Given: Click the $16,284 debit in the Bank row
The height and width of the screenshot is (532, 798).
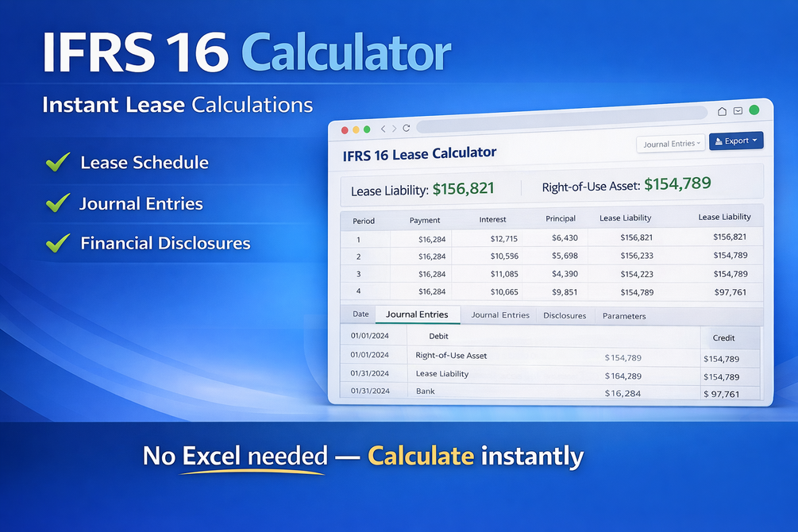Looking at the screenshot, I should click(x=623, y=394).
